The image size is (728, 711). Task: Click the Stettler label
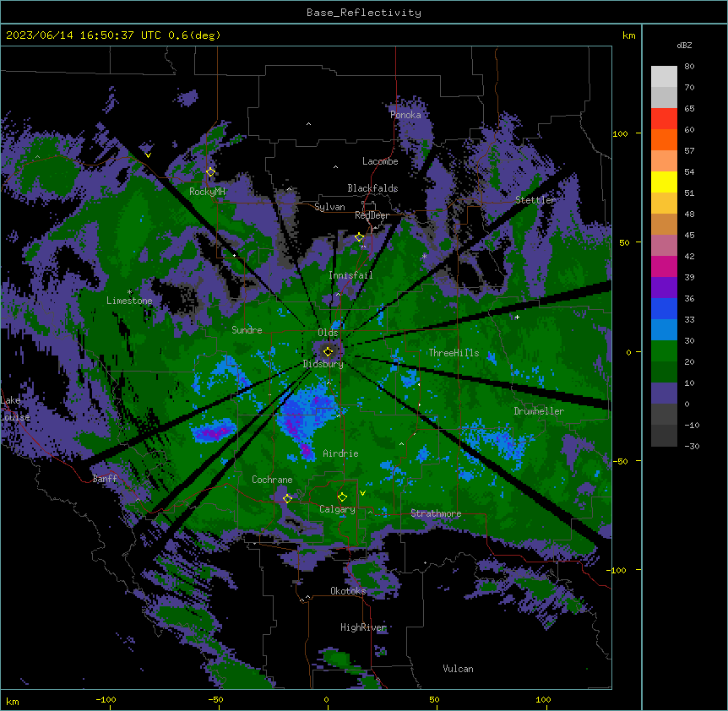tap(535, 200)
